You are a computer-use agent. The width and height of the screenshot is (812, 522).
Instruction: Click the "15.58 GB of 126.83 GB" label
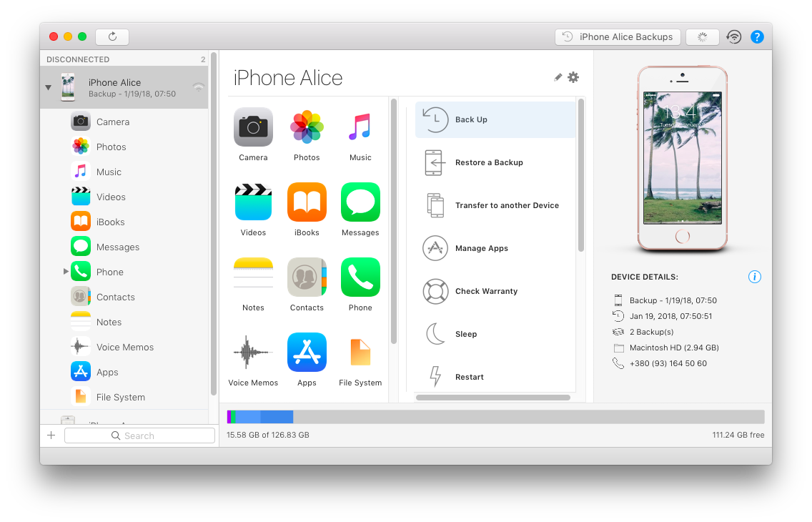tap(268, 435)
